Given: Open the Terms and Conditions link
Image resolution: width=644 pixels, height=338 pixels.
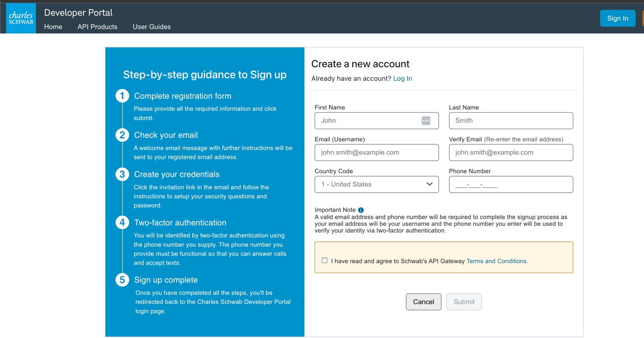Looking at the screenshot, I should click(x=497, y=261).
